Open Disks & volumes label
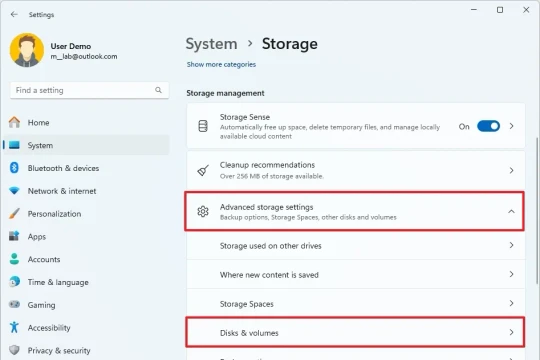The height and width of the screenshot is (360, 540). click(249, 333)
